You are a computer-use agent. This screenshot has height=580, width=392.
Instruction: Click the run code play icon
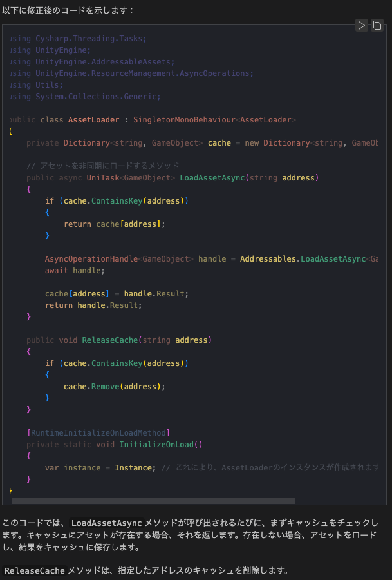tap(361, 25)
